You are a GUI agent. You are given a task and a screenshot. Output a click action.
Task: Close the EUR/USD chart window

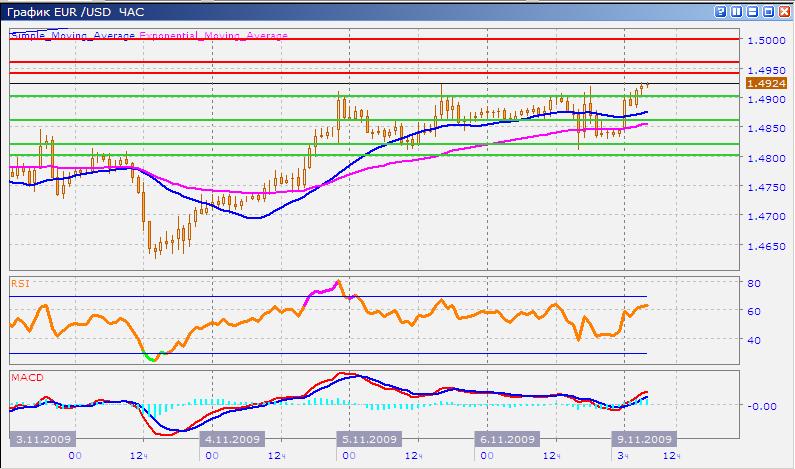pyautogui.click(x=784, y=11)
